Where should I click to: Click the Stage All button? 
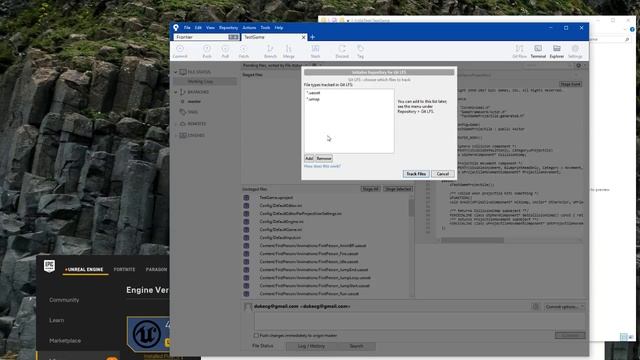point(371,189)
